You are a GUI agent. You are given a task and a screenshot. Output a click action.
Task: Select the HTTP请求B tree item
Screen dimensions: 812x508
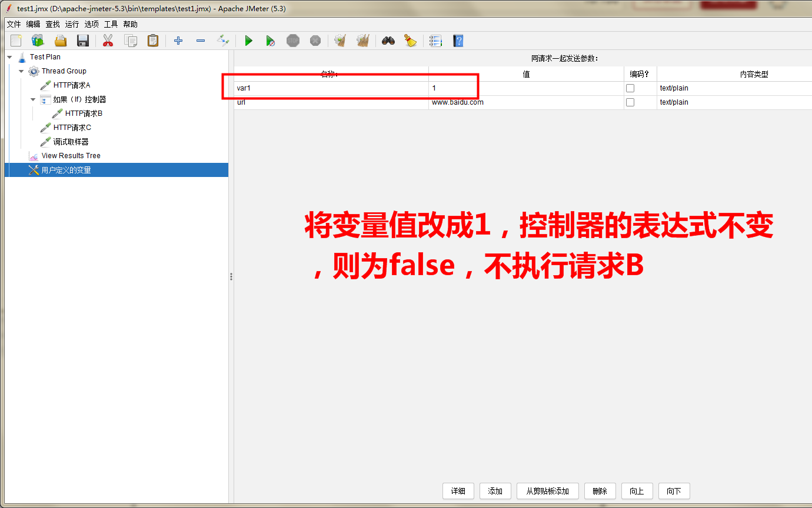(84, 113)
